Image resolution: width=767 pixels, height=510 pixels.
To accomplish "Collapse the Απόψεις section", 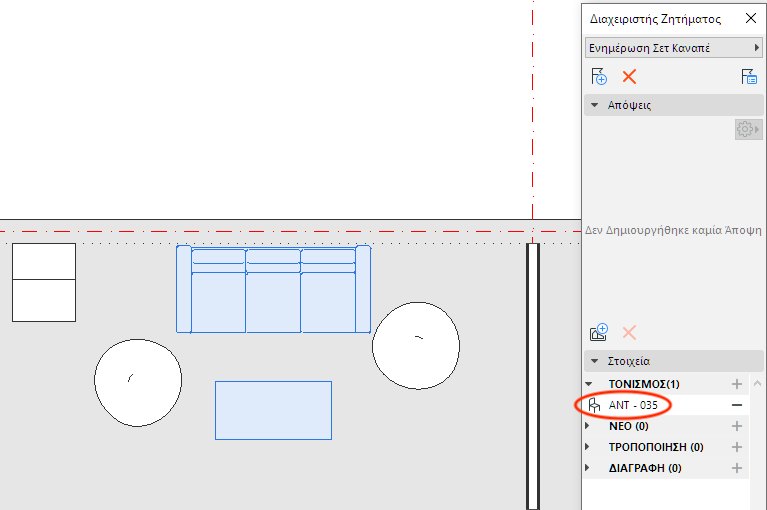I will [594, 105].
